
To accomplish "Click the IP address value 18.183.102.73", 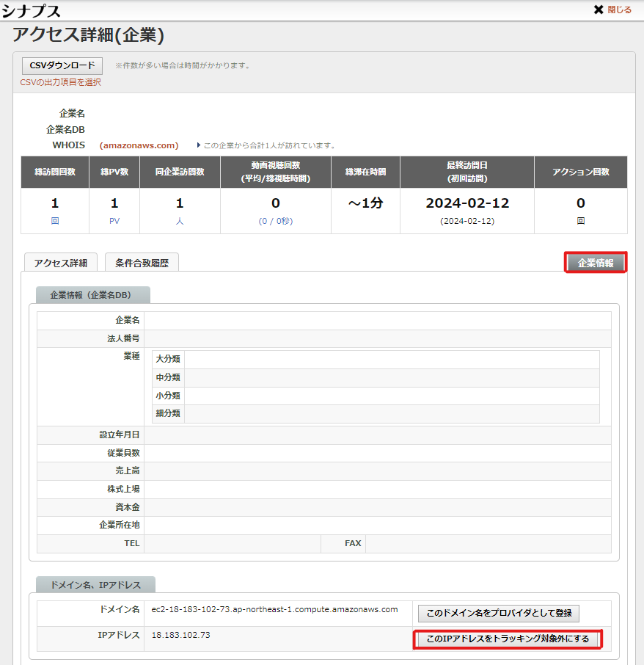I will (180, 635).
